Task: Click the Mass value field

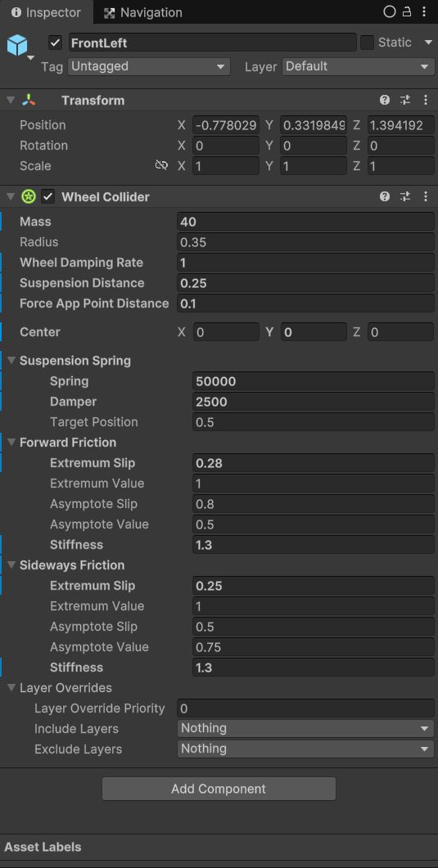Action: click(x=305, y=222)
